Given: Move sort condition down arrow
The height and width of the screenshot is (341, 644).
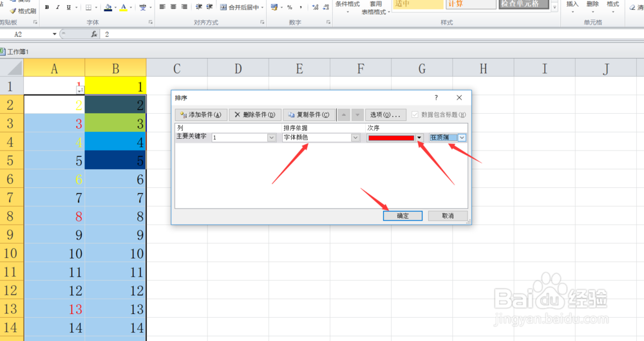Looking at the screenshot, I should [x=357, y=115].
